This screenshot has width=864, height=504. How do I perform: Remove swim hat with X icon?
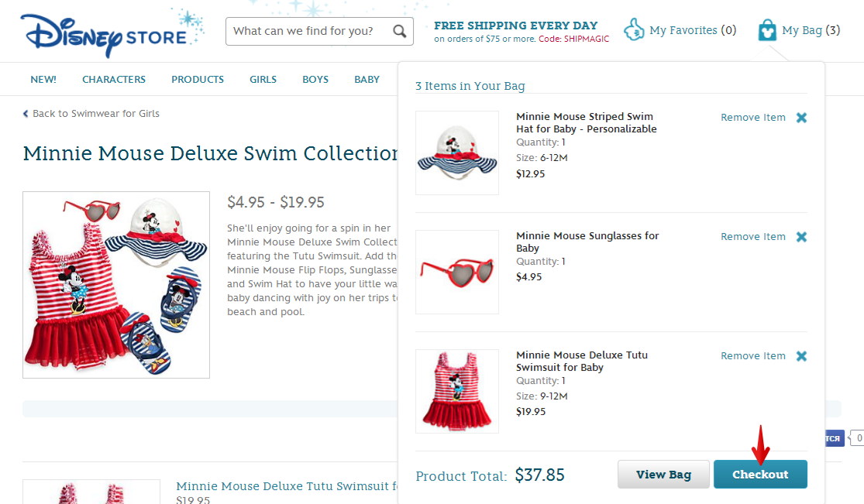(801, 118)
